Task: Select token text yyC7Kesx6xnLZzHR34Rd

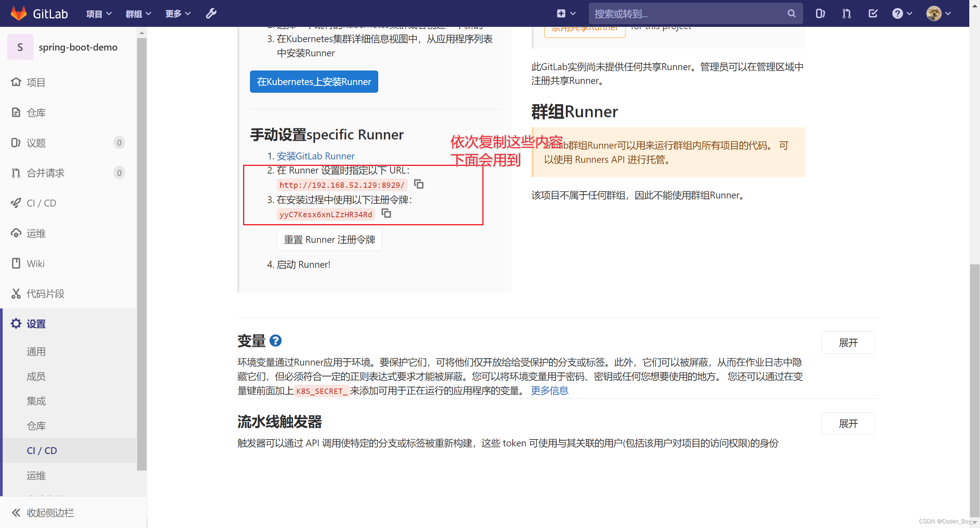Action: click(x=326, y=215)
